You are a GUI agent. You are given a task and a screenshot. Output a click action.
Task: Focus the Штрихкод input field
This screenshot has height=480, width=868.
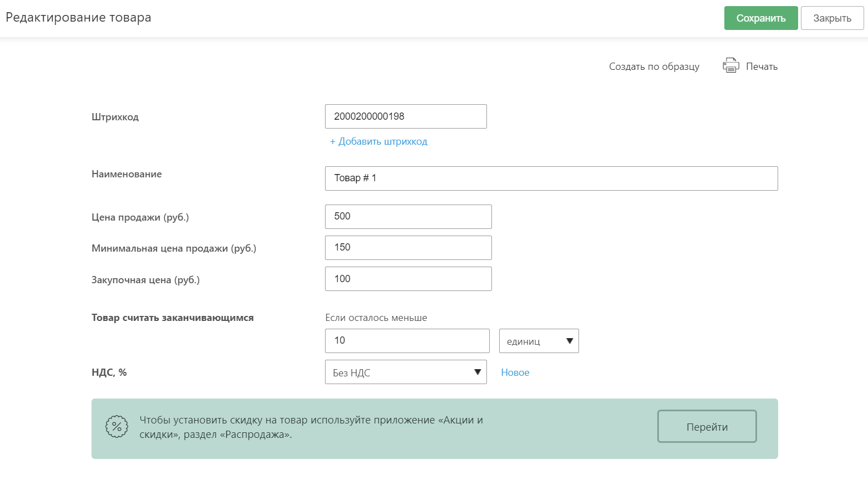tap(405, 116)
